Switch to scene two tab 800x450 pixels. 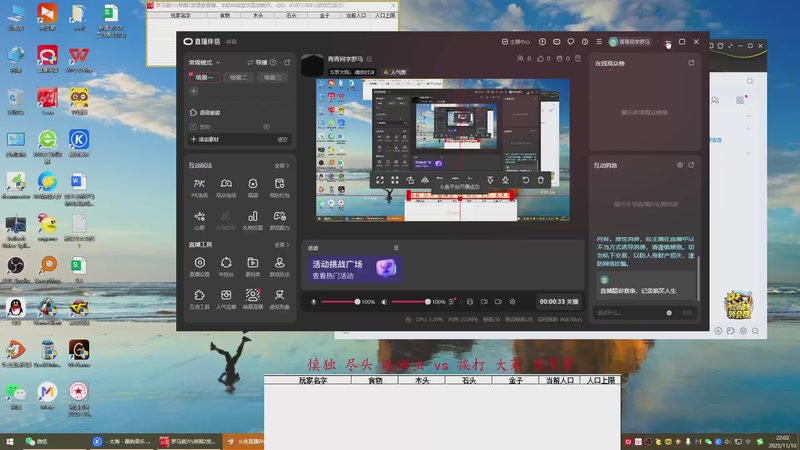pyautogui.click(x=238, y=78)
